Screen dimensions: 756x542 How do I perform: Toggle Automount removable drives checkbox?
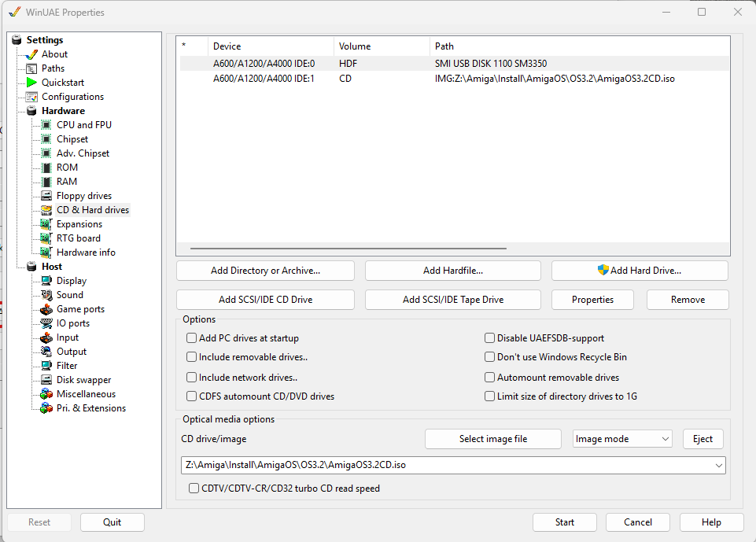click(490, 378)
